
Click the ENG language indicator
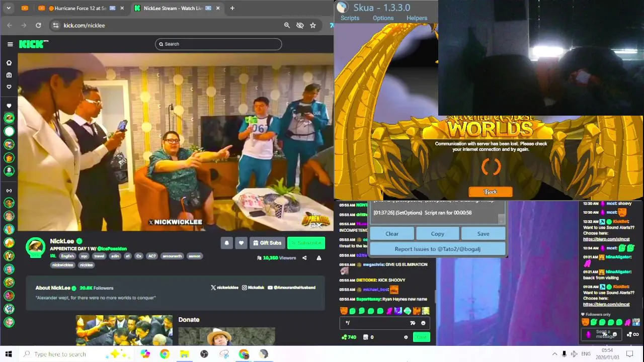point(586,354)
